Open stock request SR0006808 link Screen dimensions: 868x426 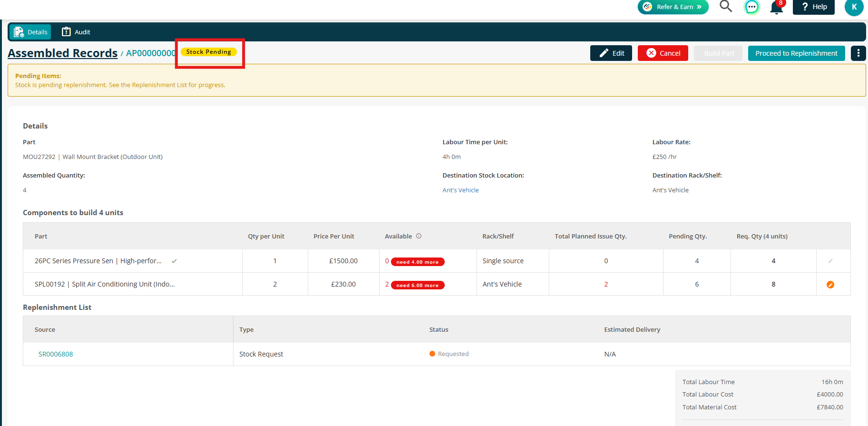click(56, 354)
